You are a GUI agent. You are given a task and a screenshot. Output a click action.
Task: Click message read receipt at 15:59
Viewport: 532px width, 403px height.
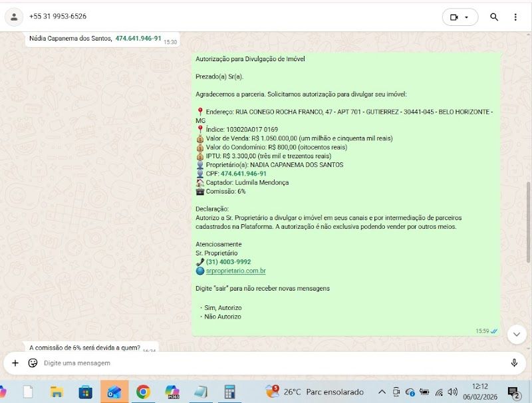pyautogui.click(x=493, y=331)
